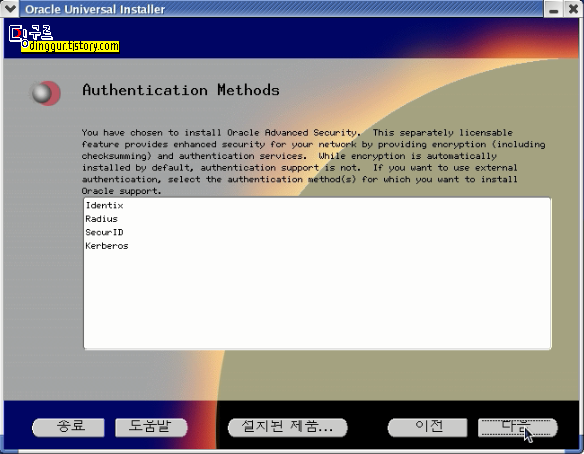Select Identix in the authentication list

104,205
